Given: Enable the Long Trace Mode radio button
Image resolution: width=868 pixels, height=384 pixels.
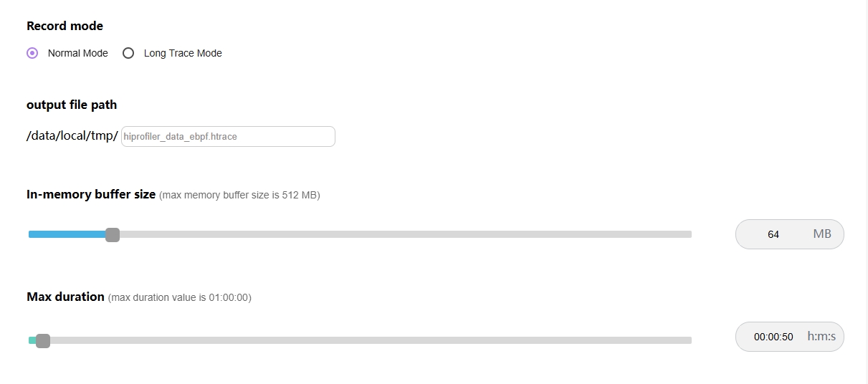Looking at the screenshot, I should click(x=128, y=53).
